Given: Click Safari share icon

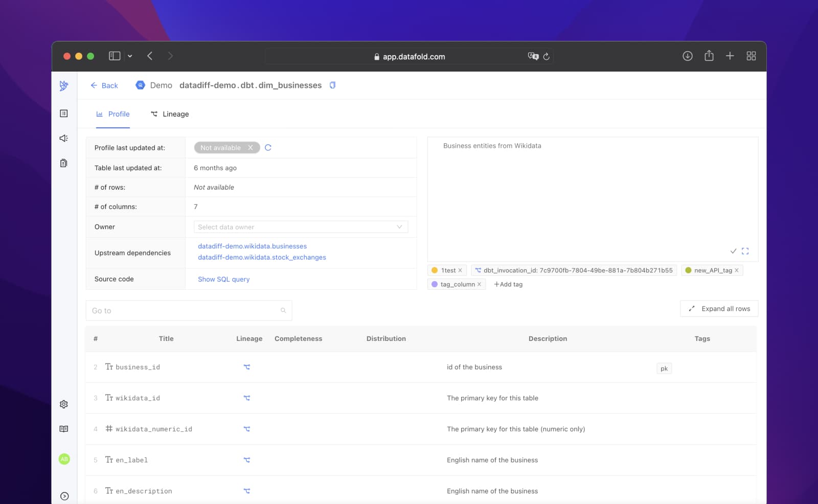Looking at the screenshot, I should (709, 56).
